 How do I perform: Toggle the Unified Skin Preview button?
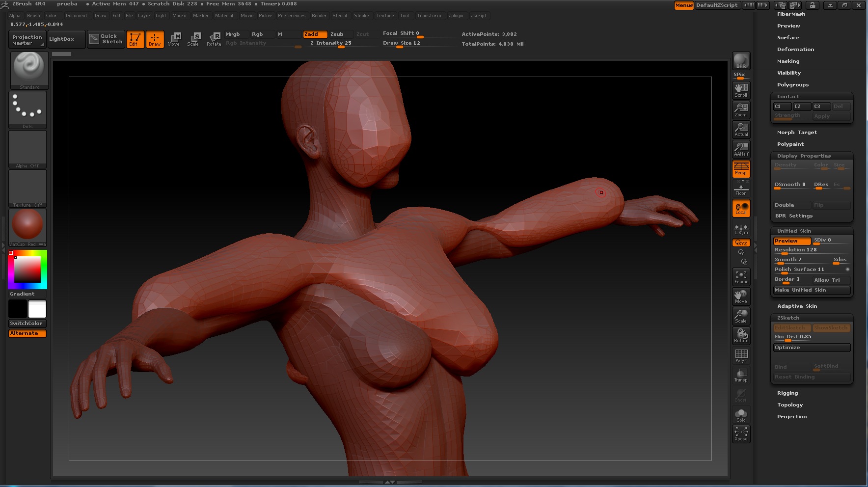(791, 241)
